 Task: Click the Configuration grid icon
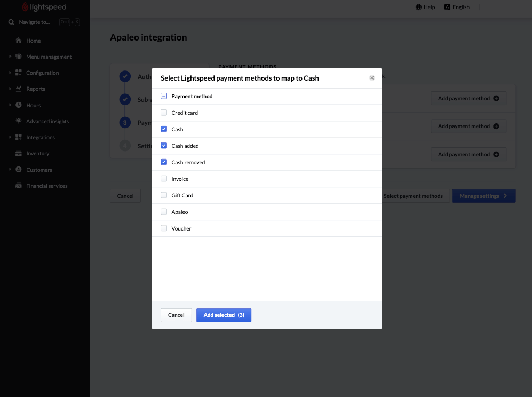(19, 73)
